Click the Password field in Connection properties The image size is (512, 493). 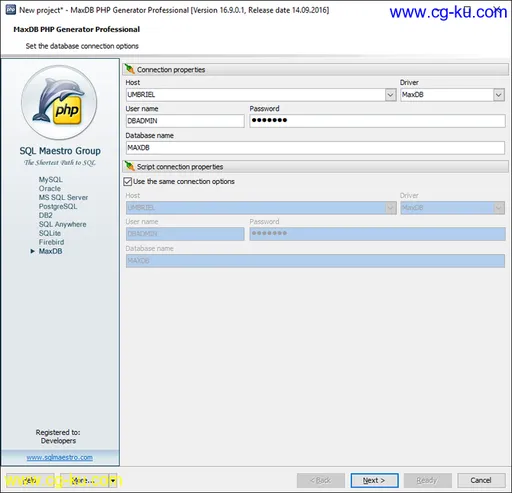click(377, 121)
